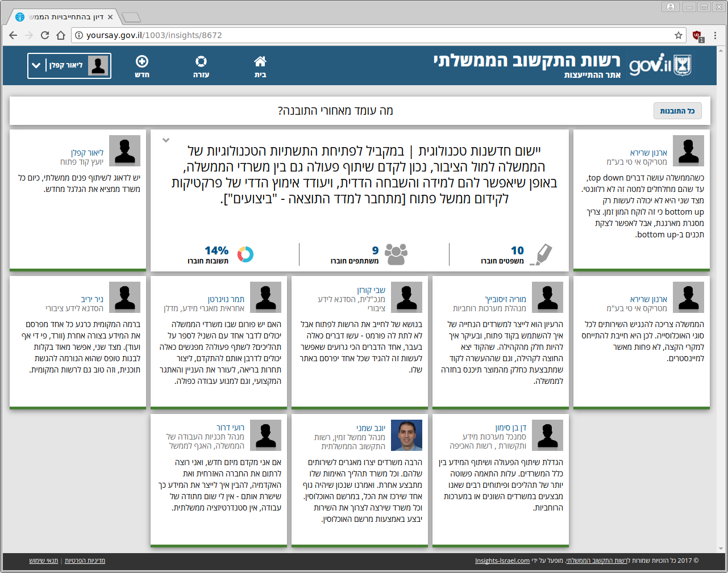Viewport: 728px width, 573px height.
Task: Click the כל התובנות button
Action: tap(677, 111)
